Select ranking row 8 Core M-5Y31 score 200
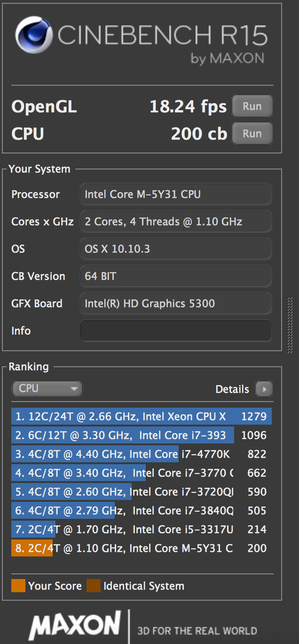The image size is (299, 644). tap(142, 548)
